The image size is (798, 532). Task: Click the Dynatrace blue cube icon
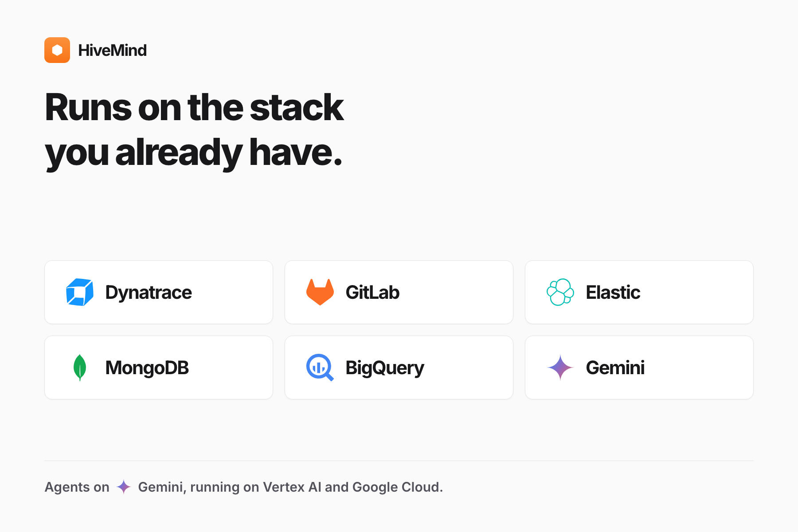point(80,292)
